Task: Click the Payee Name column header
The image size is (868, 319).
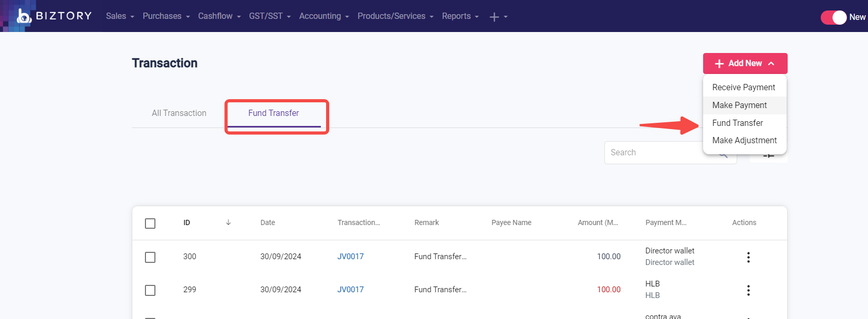Action: [x=511, y=222]
